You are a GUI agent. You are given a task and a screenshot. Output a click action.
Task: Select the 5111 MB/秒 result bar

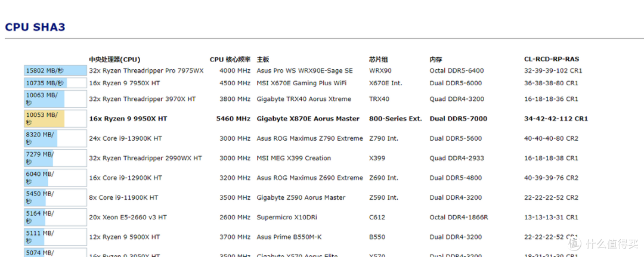[x=55, y=237]
